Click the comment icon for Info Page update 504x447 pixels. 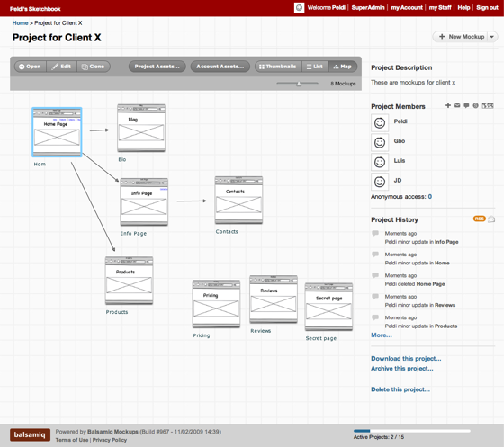[x=375, y=233]
